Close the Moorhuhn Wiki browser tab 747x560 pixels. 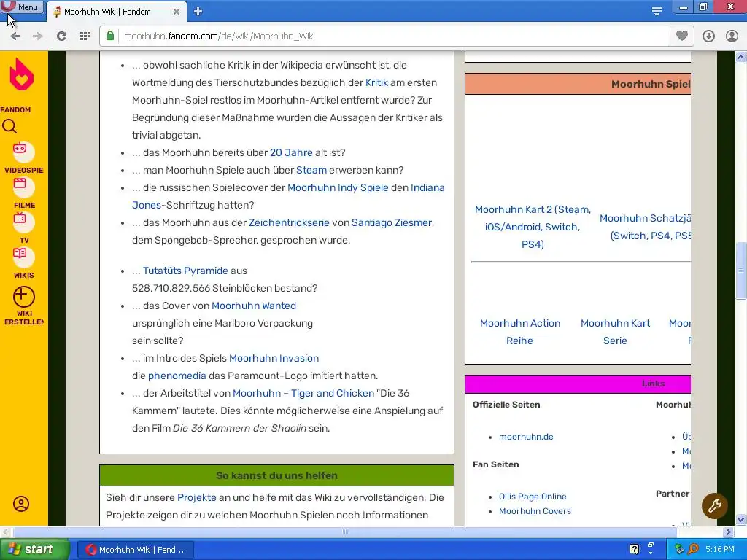[x=177, y=12]
